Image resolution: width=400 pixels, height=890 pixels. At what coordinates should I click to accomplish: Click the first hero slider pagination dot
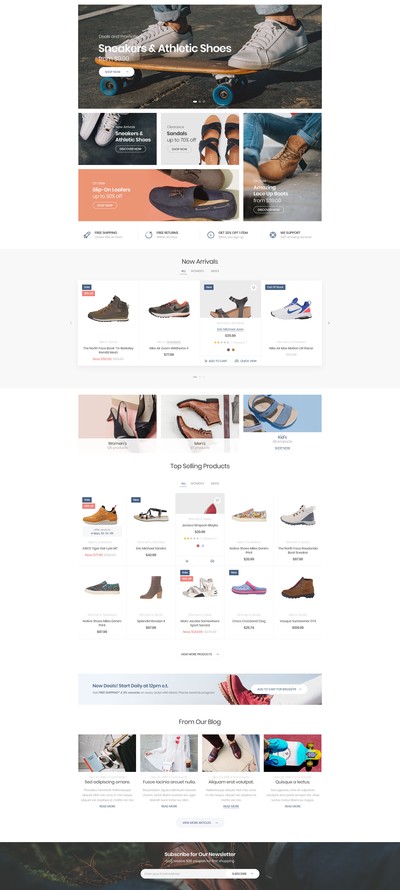[x=195, y=102]
